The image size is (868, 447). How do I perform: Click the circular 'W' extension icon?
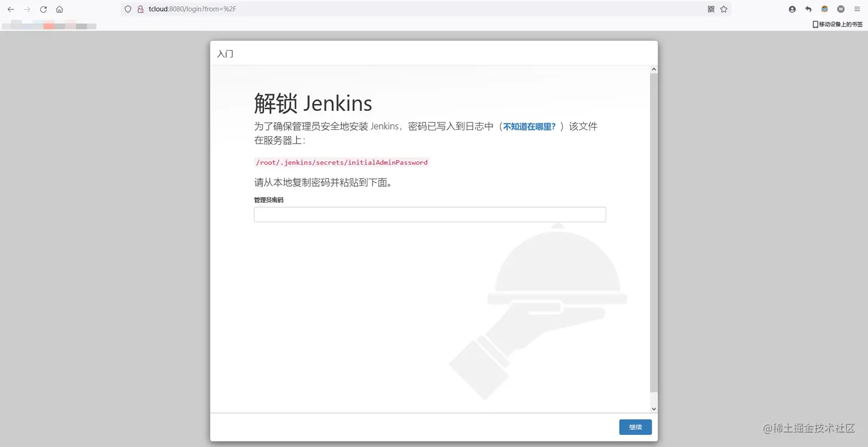pyautogui.click(x=840, y=9)
